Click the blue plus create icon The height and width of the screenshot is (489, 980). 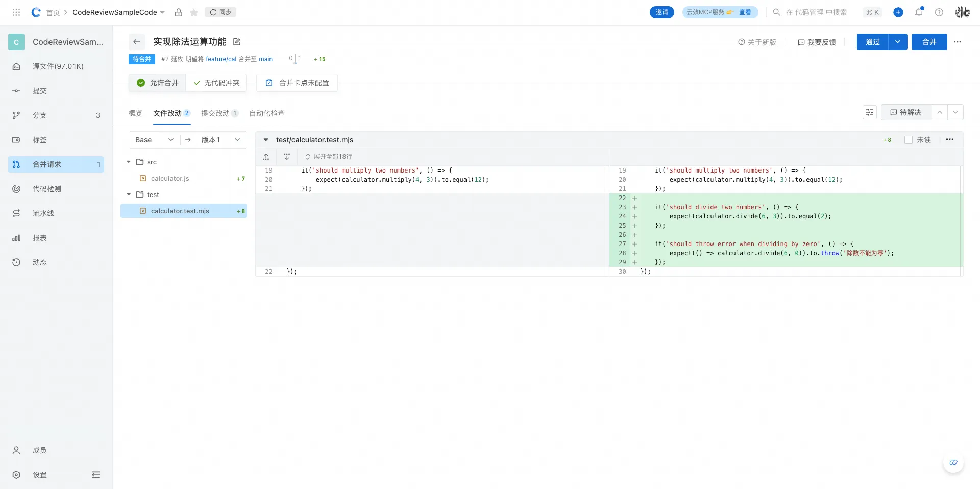pyautogui.click(x=898, y=12)
